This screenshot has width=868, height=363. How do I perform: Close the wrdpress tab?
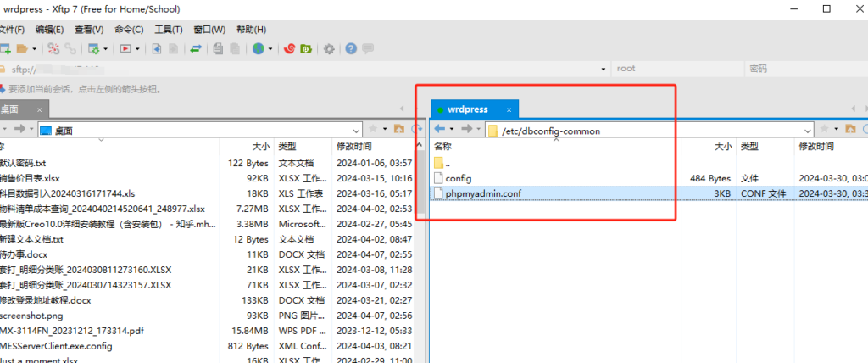click(x=509, y=109)
